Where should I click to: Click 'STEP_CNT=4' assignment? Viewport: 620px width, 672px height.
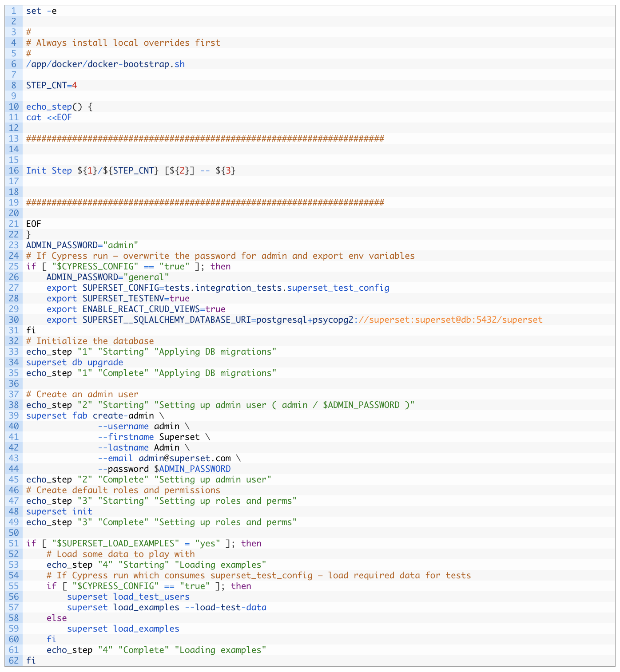tap(52, 85)
